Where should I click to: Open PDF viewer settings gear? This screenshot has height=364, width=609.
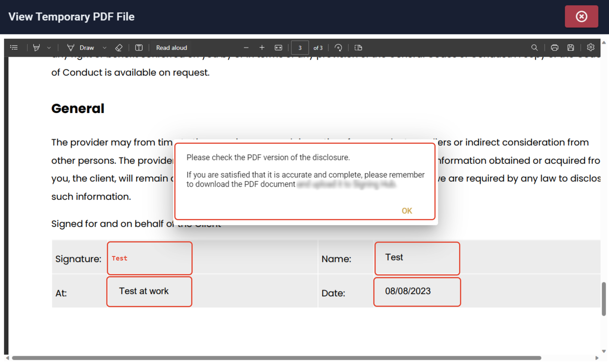(x=591, y=48)
